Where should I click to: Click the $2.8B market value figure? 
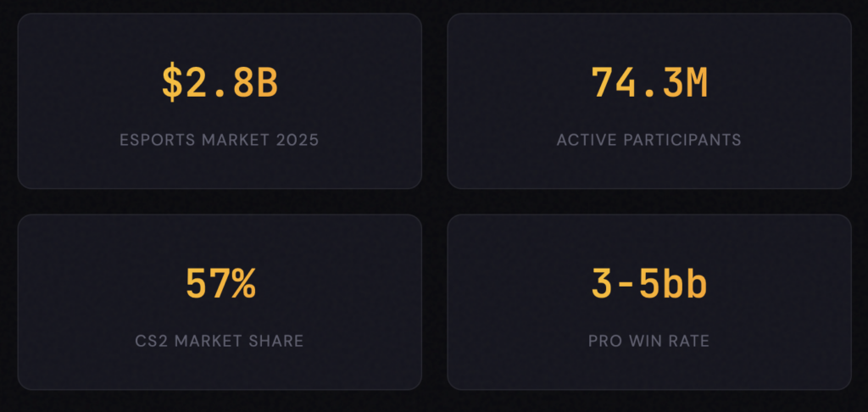click(x=220, y=82)
